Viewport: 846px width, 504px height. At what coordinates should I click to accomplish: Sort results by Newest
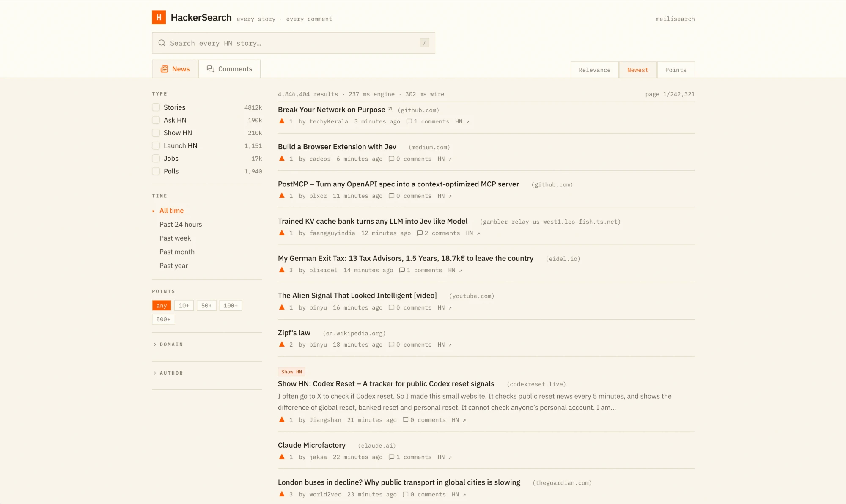point(637,70)
